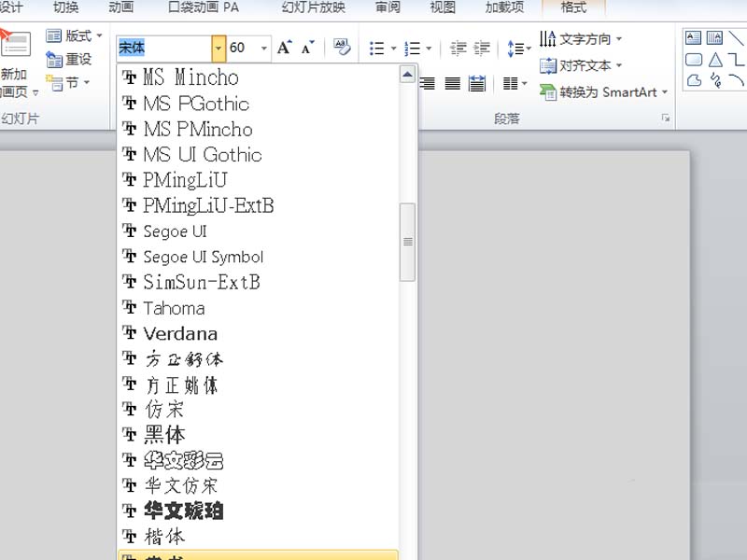Insert a triangle shape from the gallery
This screenshot has width=747, height=560.
click(714, 59)
